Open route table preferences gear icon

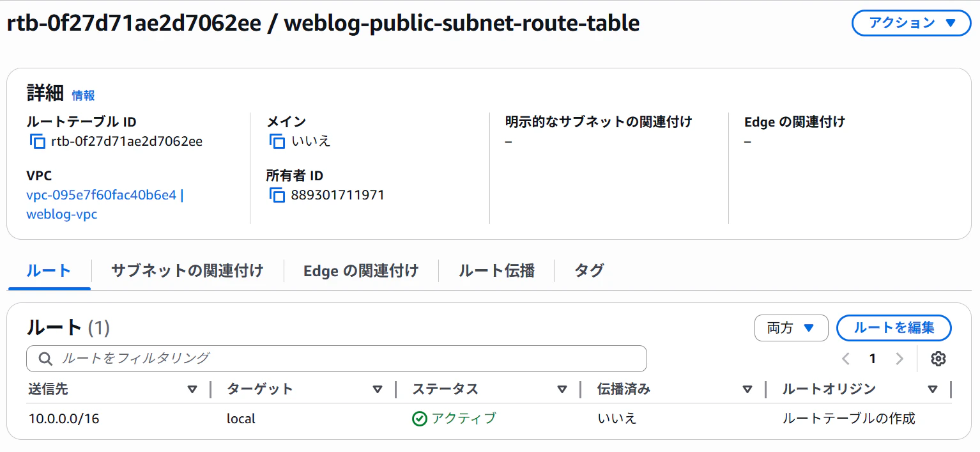pos(938,359)
